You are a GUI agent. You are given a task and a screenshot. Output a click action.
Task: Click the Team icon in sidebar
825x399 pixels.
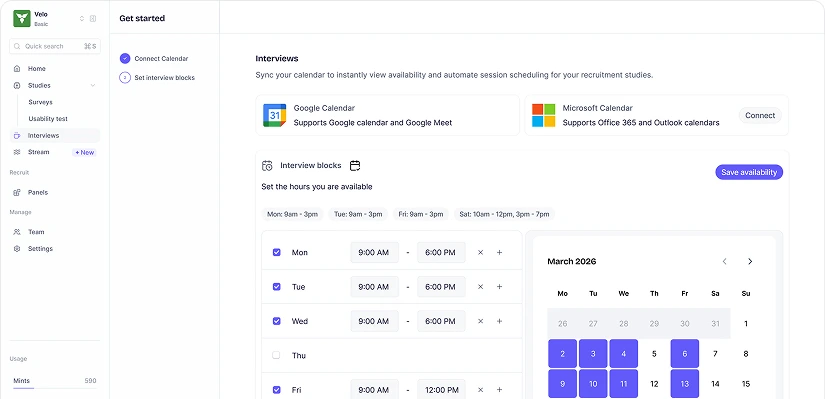[17, 232]
